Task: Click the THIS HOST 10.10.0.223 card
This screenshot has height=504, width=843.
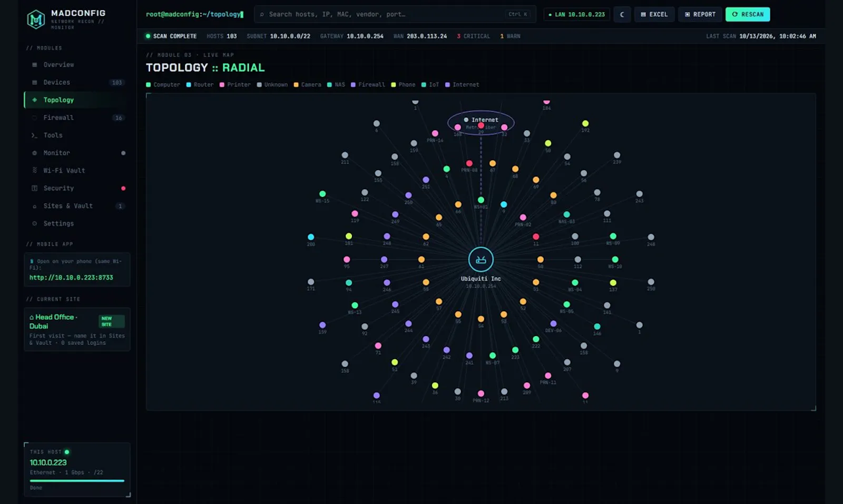Action: (x=77, y=469)
